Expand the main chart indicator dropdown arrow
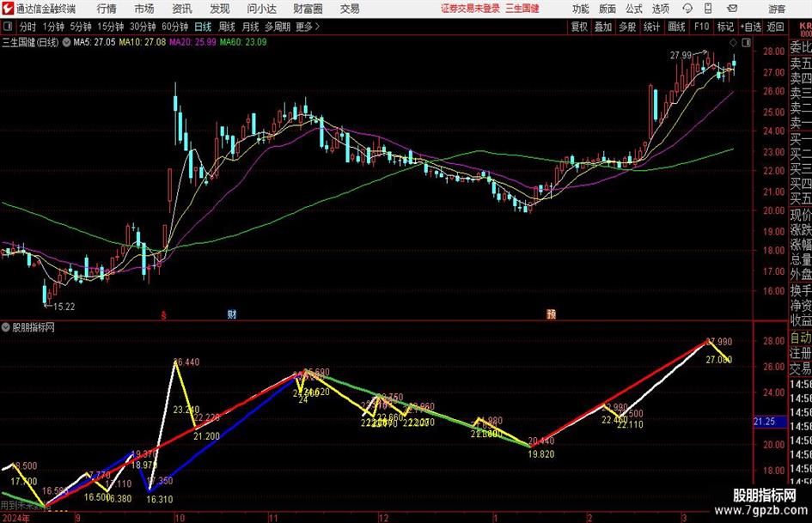Image resolution: width=812 pixels, height=523 pixels. click(x=66, y=42)
